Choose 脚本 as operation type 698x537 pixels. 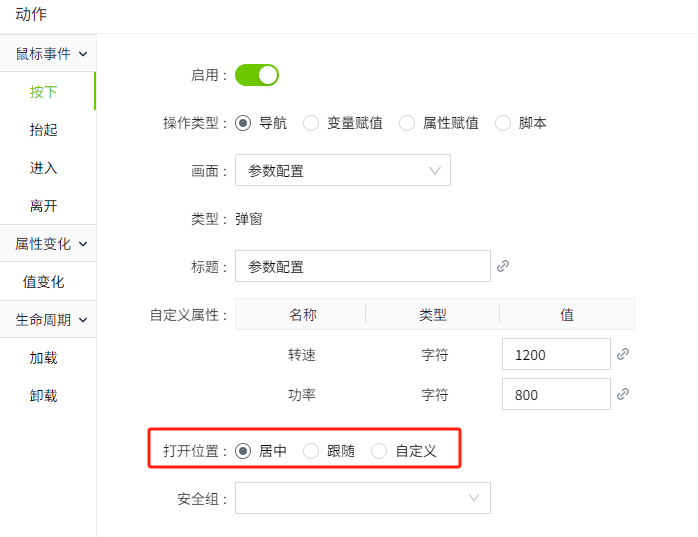503,123
